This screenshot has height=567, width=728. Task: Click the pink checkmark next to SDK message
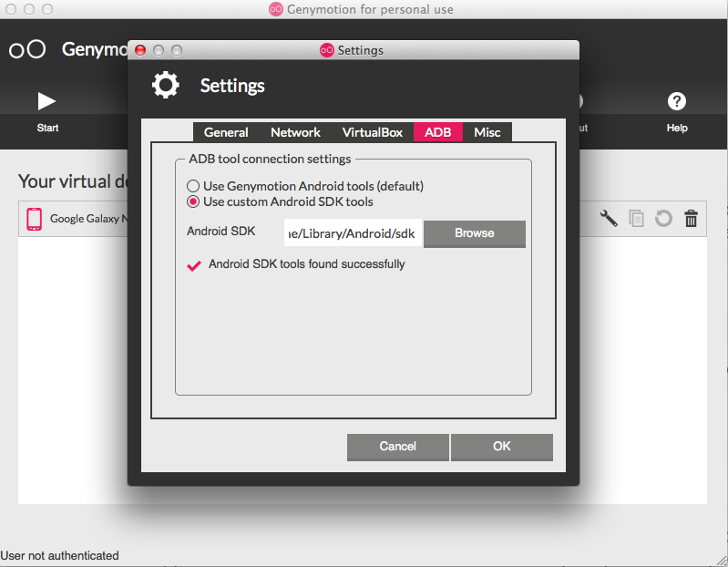194,265
